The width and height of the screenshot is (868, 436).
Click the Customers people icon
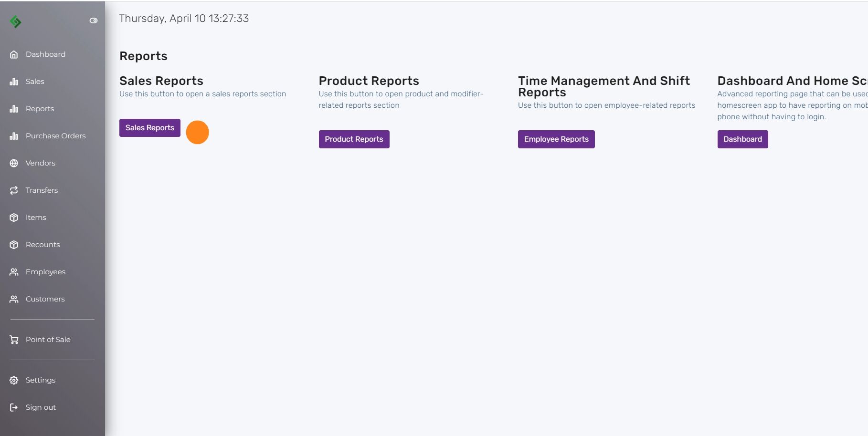tap(14, 299)
